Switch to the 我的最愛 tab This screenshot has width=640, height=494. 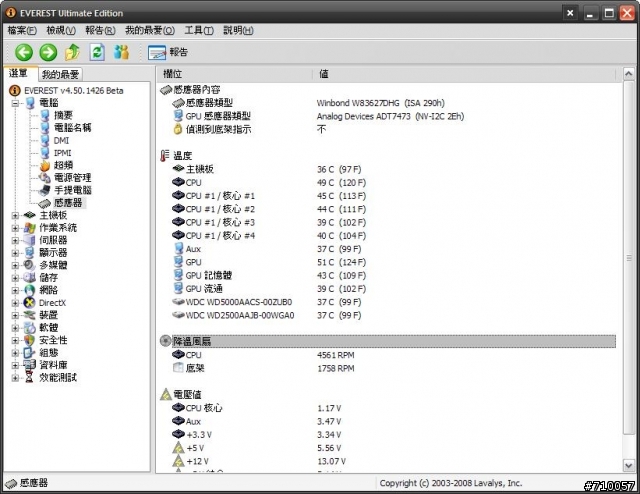pos(60,74)
